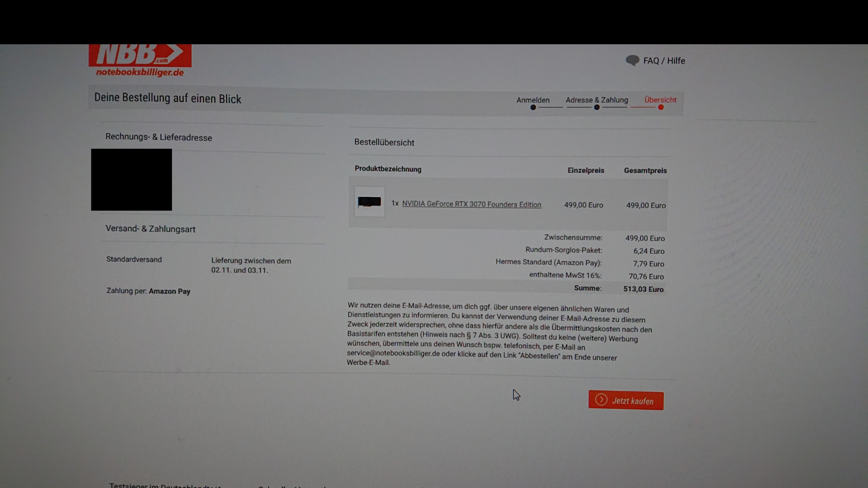This screenshot has width=868, height=488.
Task: Click the enthaltene MwSt 16% label
Action: click(565, 275)
